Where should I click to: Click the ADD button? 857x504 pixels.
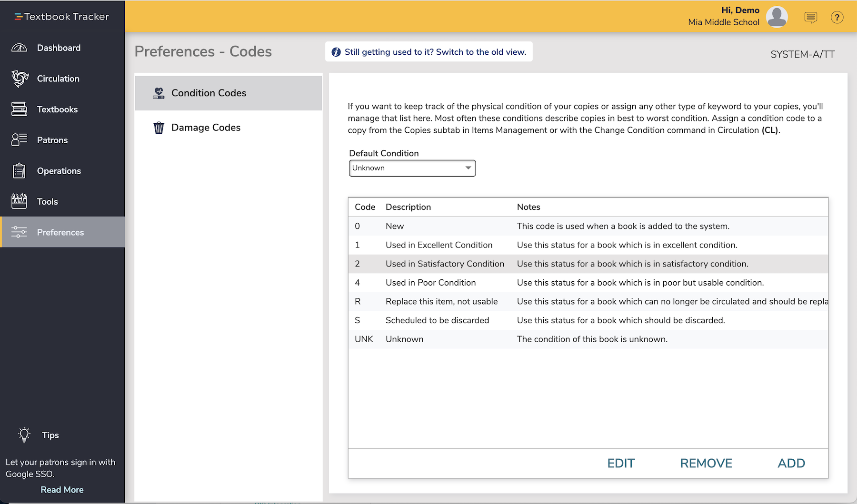[791, 463]
